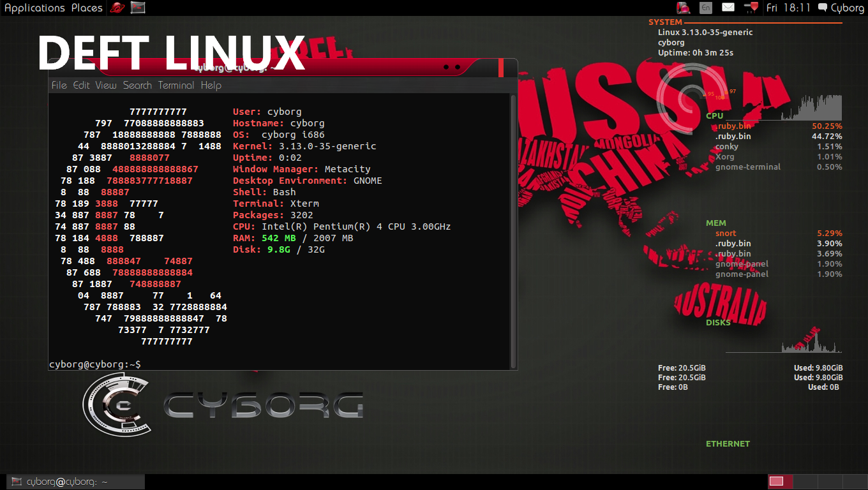The image size is (868, 490).
Task: Open the terminal File menu
Action: point(59,85)
